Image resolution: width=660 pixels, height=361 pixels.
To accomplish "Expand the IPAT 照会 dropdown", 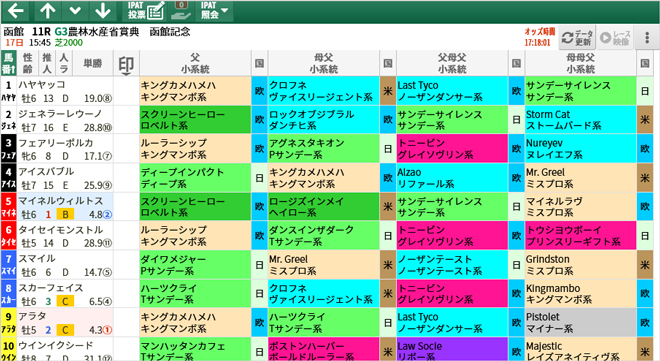I will tap(214, 11).
